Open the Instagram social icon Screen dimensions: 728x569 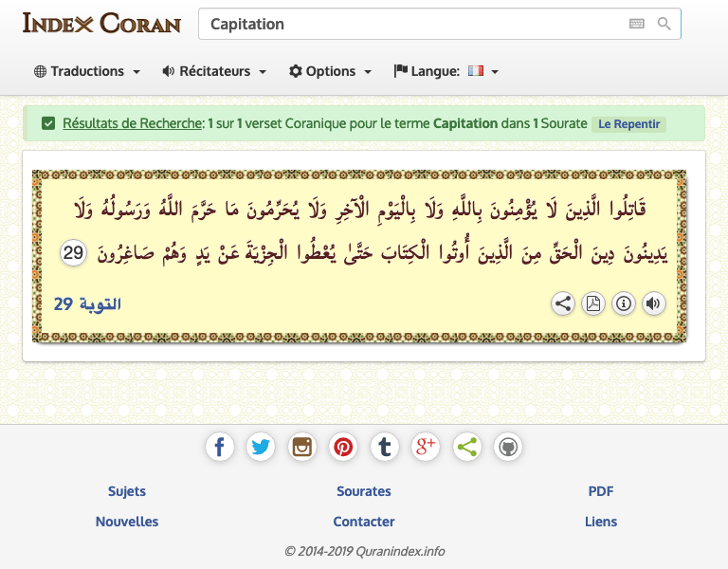click(x=301, y=448)
